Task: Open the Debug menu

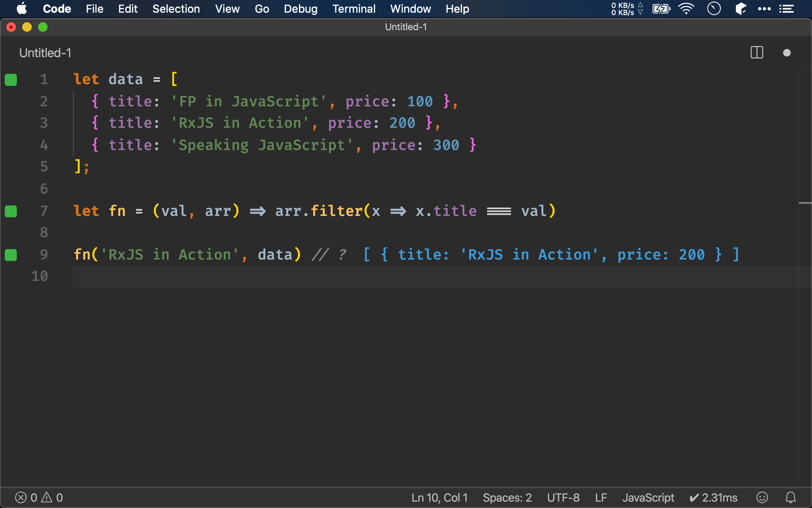Action: pos(301,9)
